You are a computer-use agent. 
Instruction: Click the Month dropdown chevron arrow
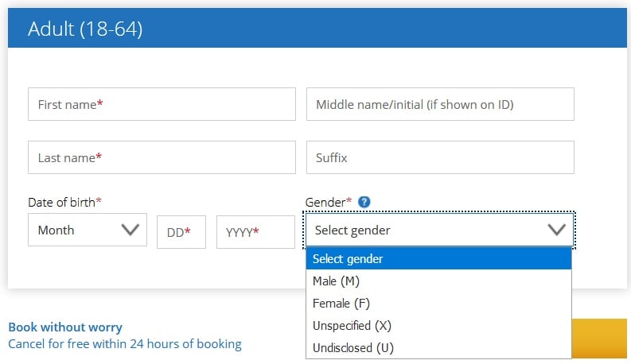coord(130,230)
